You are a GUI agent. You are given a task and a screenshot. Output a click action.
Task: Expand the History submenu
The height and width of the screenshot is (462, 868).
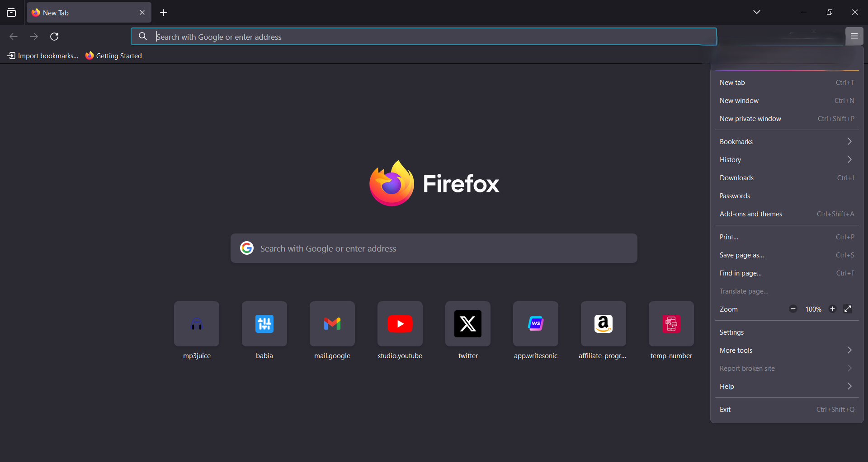[x=787, y=160]
